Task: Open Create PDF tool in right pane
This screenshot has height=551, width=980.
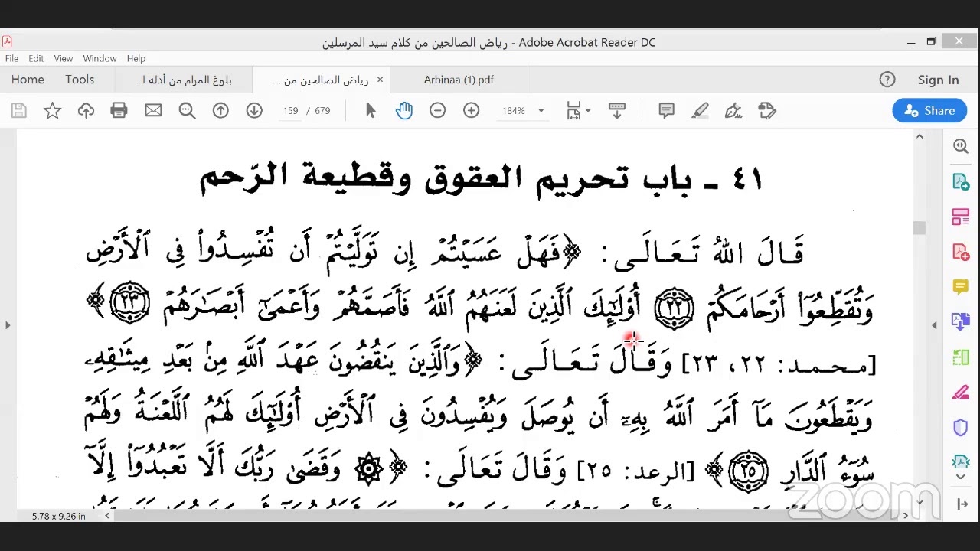Action: point(961,252)
